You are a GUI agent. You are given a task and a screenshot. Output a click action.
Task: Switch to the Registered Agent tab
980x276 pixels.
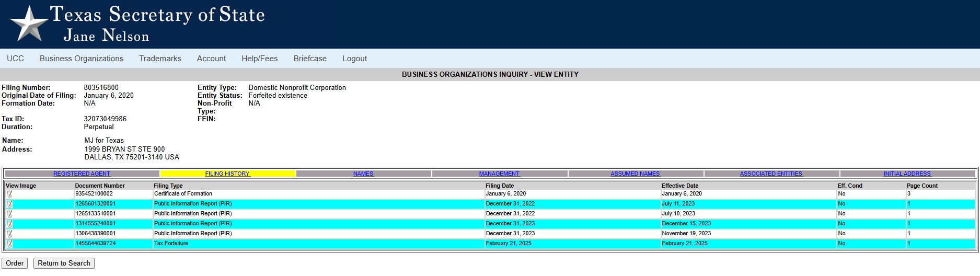pos(82,174)
